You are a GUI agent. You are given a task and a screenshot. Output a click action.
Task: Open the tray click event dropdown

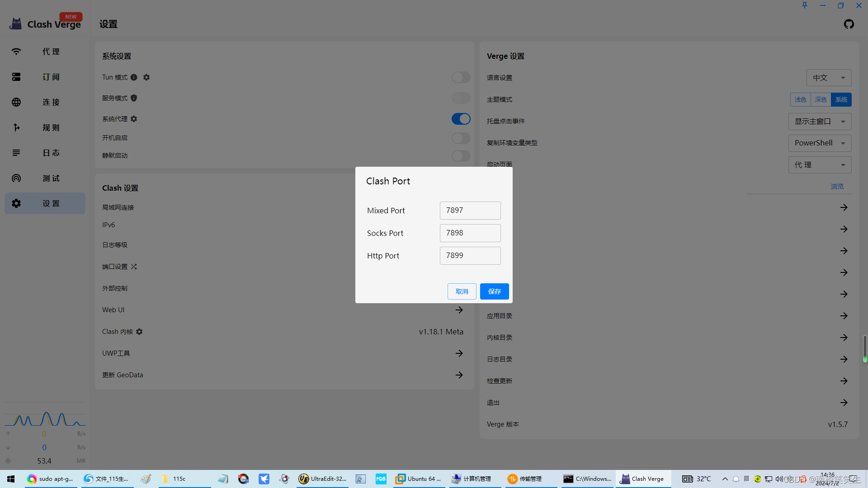pyautogui.click(x=820, y=122)
